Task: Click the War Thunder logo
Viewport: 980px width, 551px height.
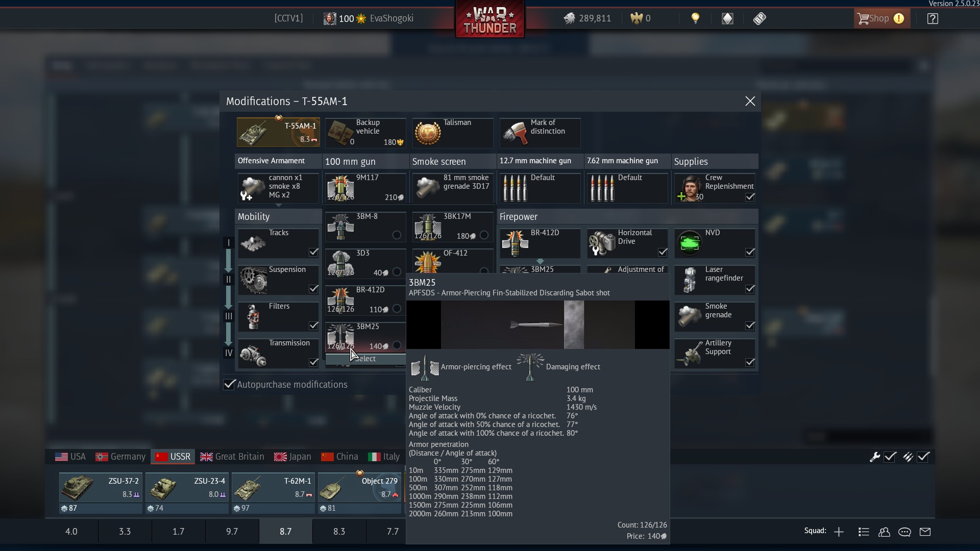Action: point(490,20)
